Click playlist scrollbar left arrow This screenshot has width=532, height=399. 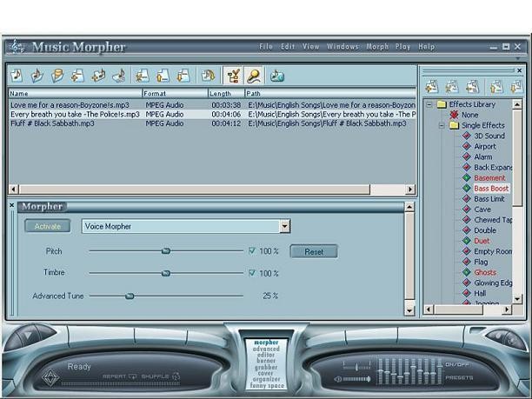(x=14, y=190)
